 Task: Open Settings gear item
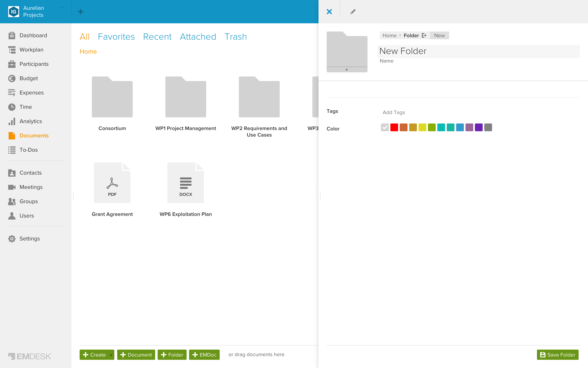pyautogui.click(x=24, y=239)
